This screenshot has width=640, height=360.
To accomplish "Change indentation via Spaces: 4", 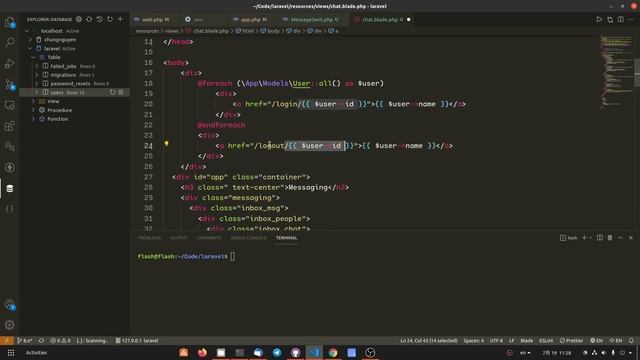I will pos(473,340).
